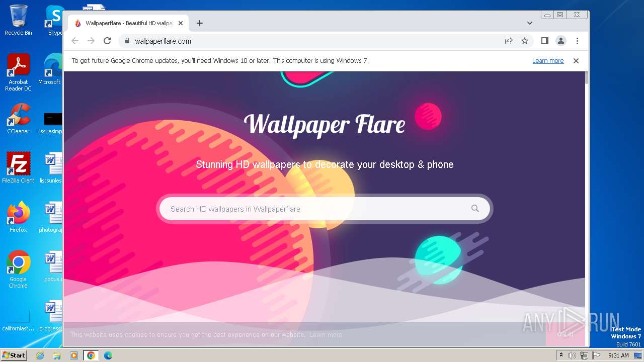The image size is (644, 362).
Task: Open a new tab with plus button
Action: (x=200, y=23)
